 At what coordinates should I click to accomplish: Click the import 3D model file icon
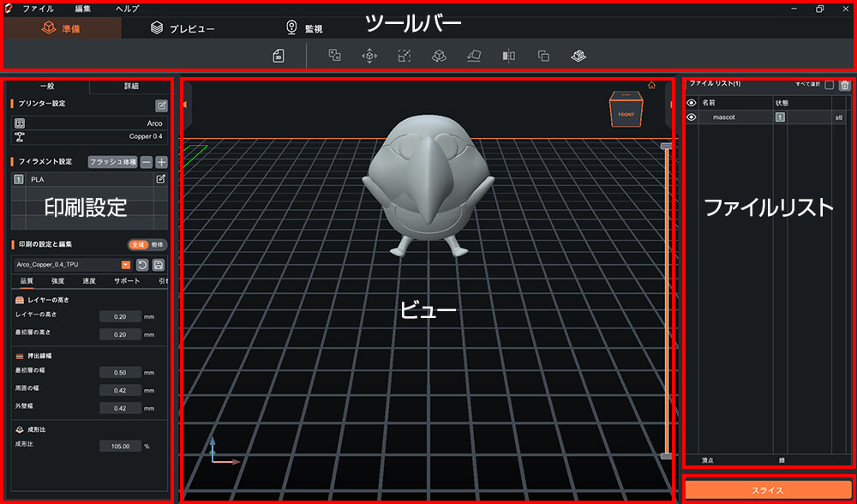coord(279,56)
